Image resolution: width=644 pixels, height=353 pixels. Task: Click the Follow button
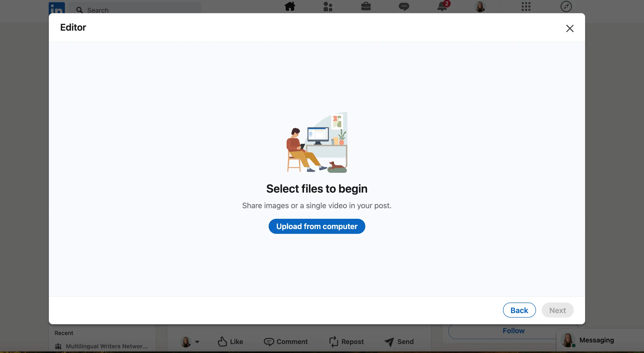[x=513, y=330]
